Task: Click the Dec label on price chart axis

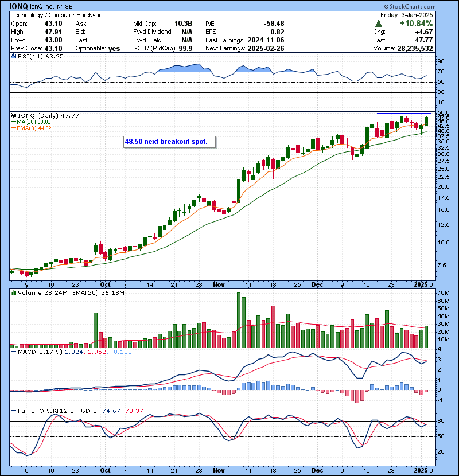Action: click(x=317, y=285)
